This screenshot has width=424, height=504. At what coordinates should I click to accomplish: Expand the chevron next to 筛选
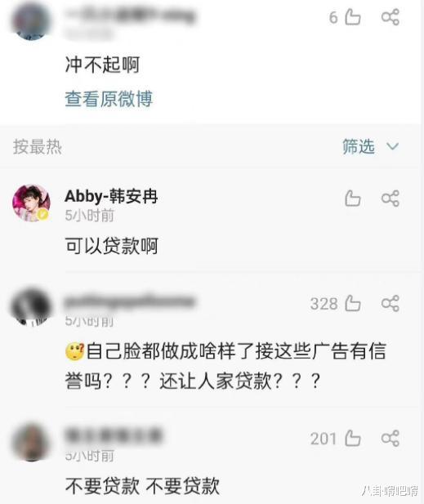pos(392,147)
